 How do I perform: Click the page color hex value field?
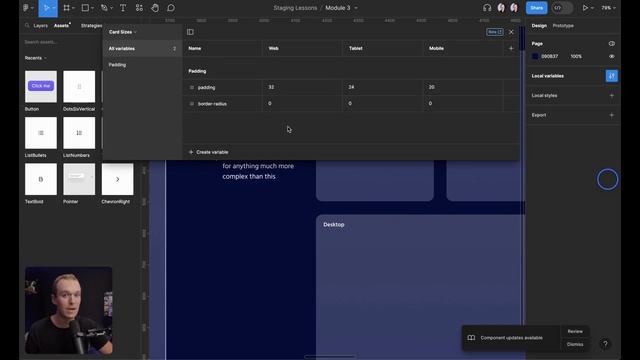pyautogui.click(x=549, y=56)
